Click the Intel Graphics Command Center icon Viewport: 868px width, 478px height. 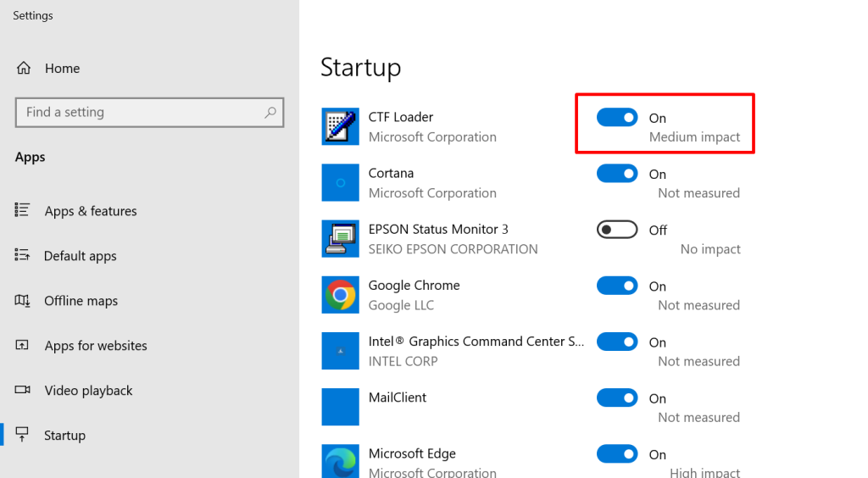tap(341, 351)
